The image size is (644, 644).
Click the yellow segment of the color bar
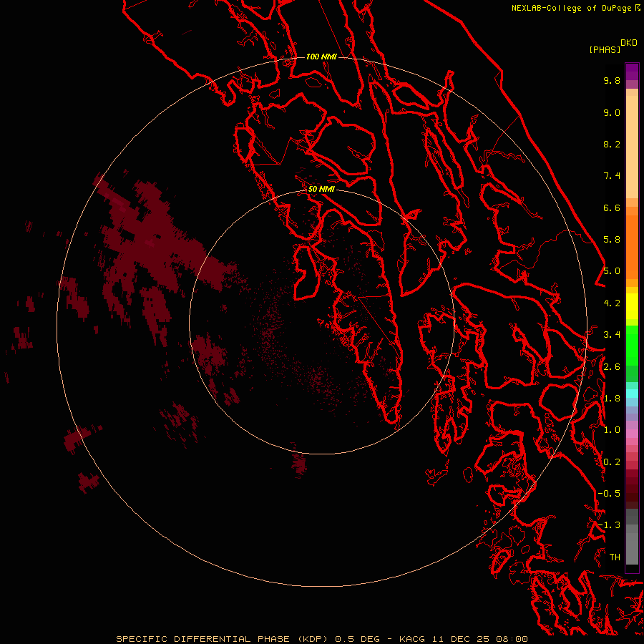click(x=632, y=306)
